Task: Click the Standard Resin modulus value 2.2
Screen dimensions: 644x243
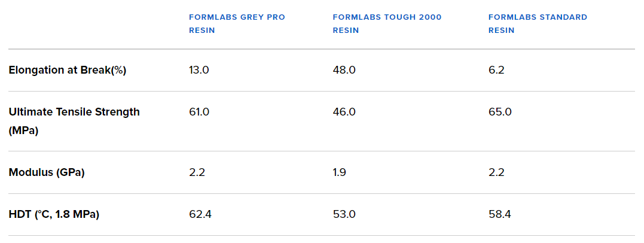Action: coord(496,172)
